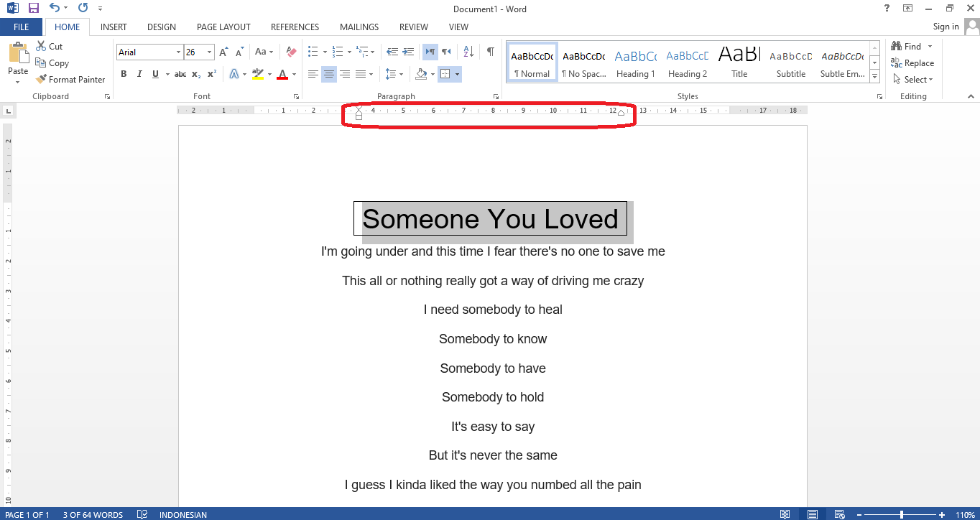Check the proofing errors icon in the status bar
The height and width of the screenshot is (520, 980).
[x=142, y=514]
